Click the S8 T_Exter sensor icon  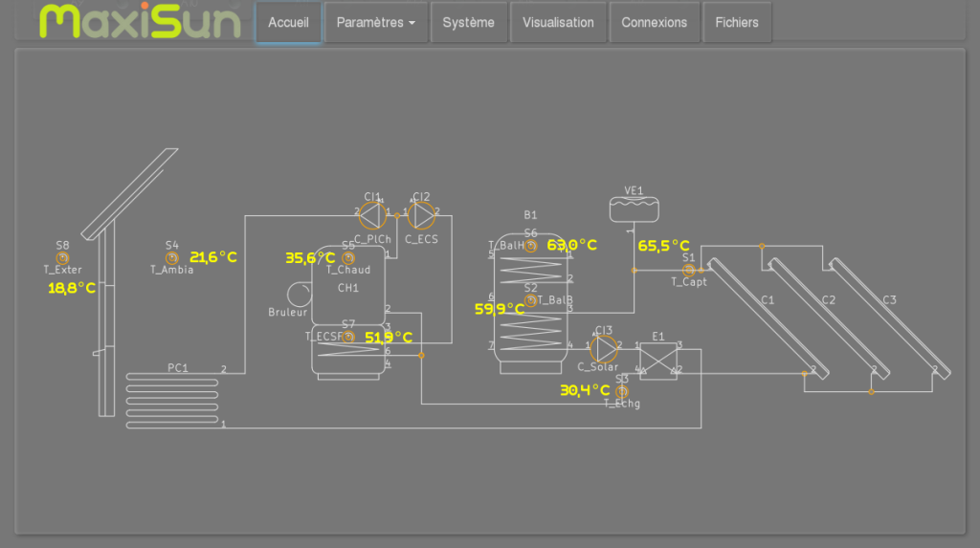click(x=63, y=258)
